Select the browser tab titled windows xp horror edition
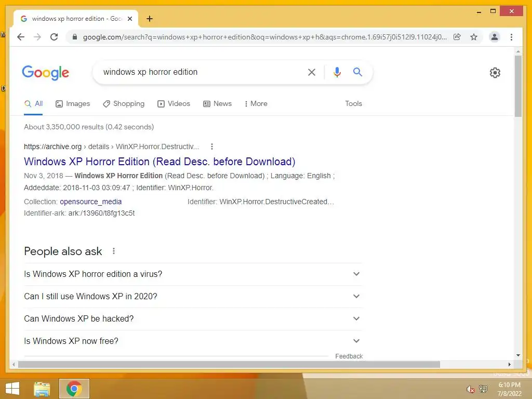This screenshot has height=399, width=532. coord(75,19)
